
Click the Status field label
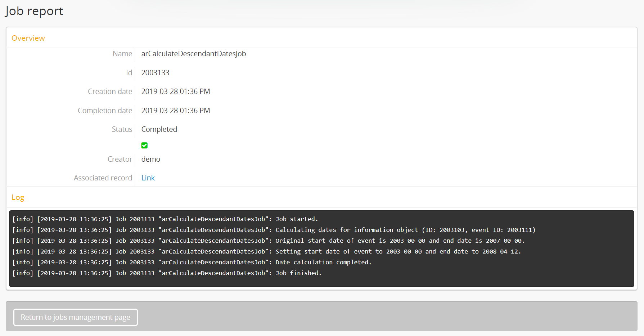point(122,129)
